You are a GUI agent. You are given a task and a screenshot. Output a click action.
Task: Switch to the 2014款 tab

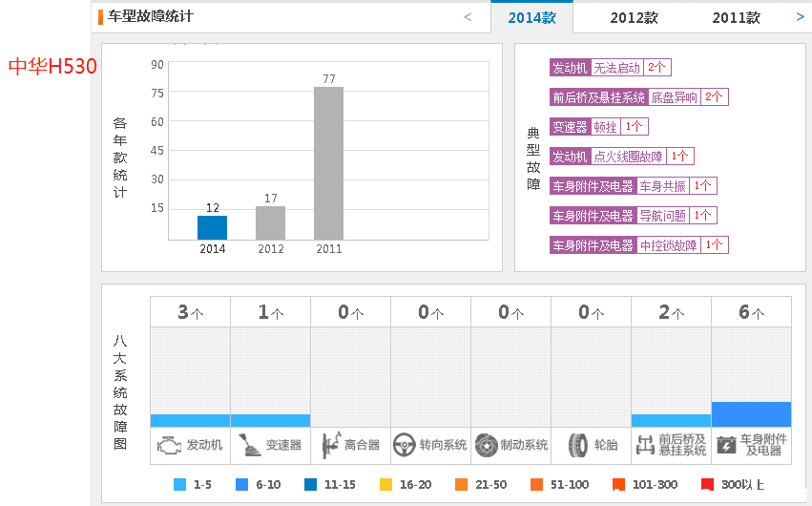[531, 17]
